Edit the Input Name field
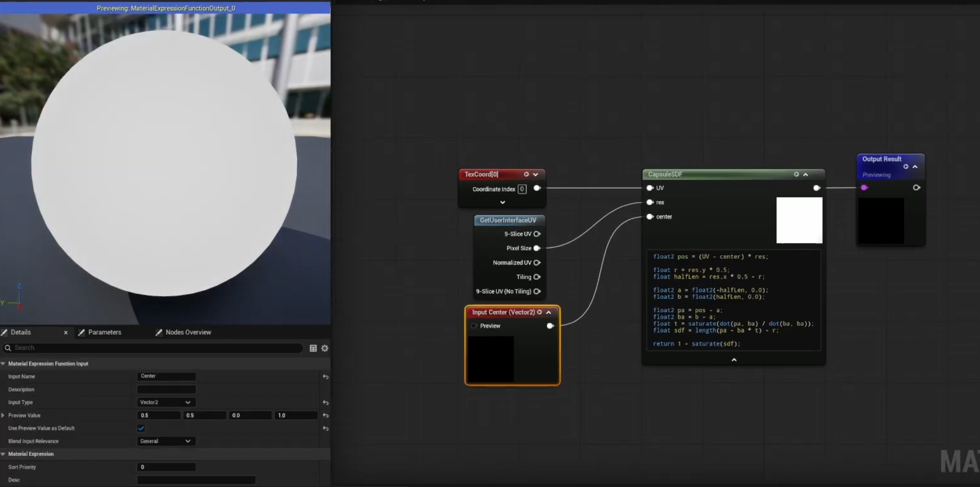Screen dimensions: 980x487 pos(166,376)
